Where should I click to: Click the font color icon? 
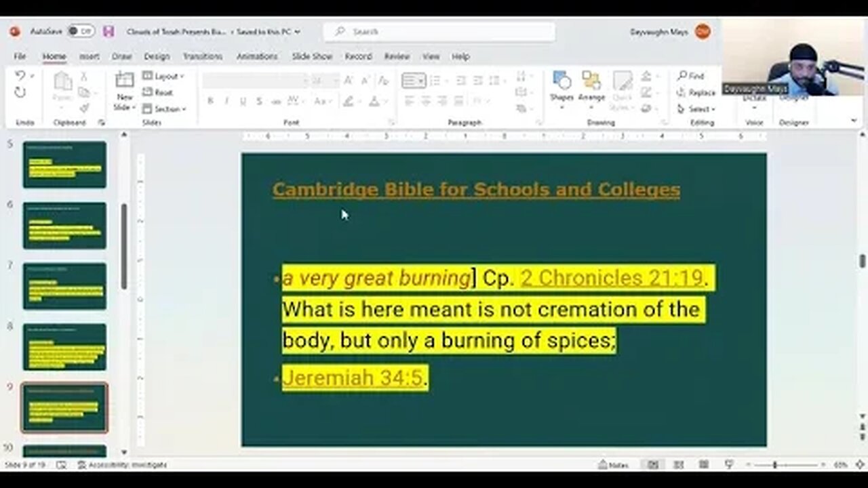(x=374, y=102)
